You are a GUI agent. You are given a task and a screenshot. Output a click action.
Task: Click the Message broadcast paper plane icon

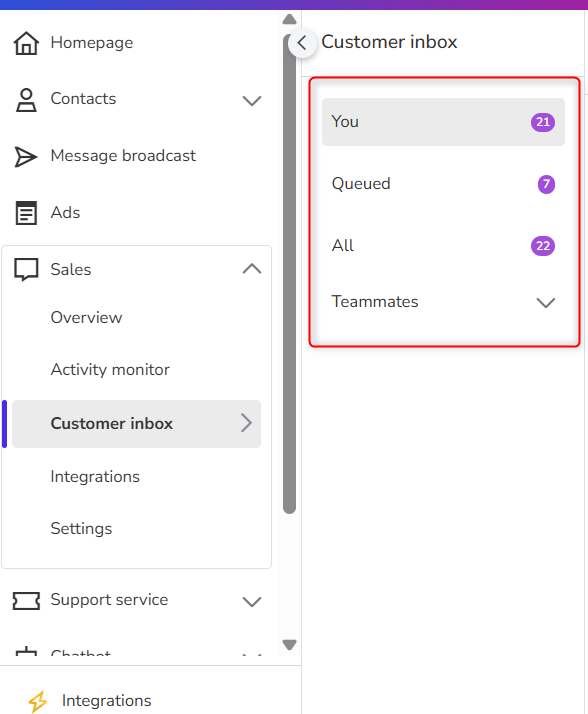coord(26,157)
